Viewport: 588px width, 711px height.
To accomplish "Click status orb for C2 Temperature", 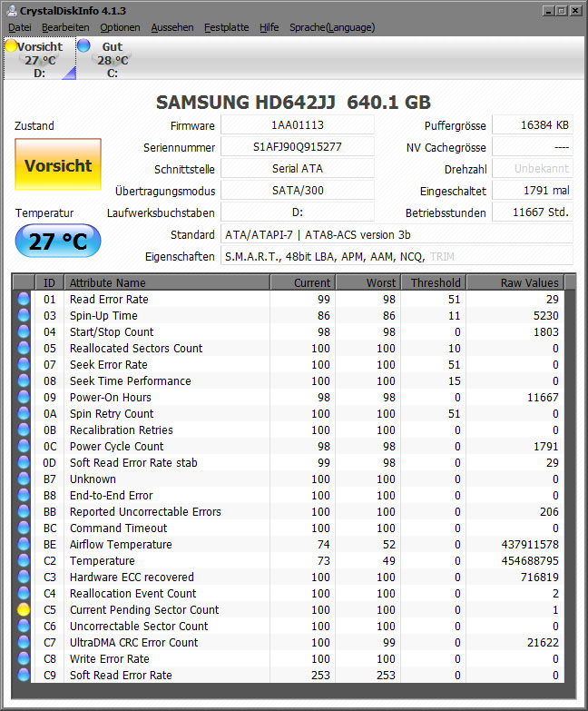I will click(23, 560).
